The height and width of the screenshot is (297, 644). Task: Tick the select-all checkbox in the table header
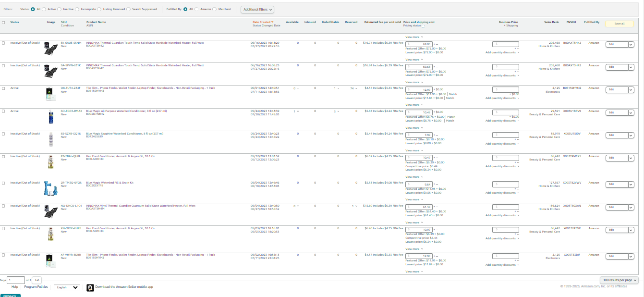[4, 23]
